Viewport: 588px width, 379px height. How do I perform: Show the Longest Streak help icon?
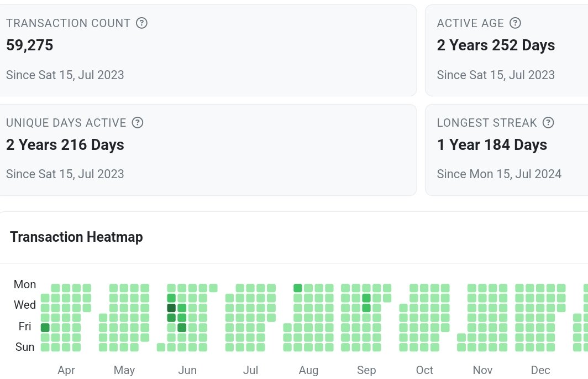click(548, 123)
